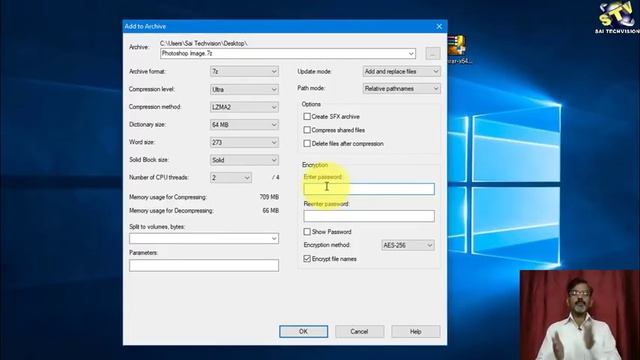640x360 pixels.
Task: Click the Reenter password field
Action: pos(369,216)
